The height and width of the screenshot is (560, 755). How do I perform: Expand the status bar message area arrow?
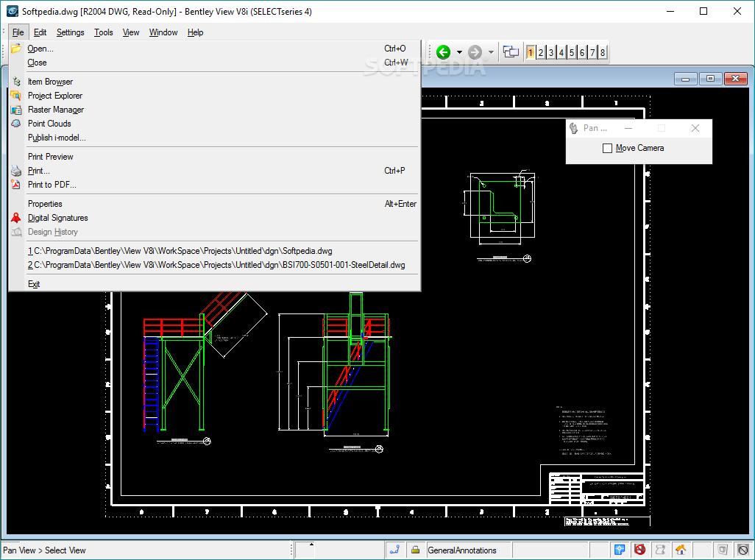[311, 545]
